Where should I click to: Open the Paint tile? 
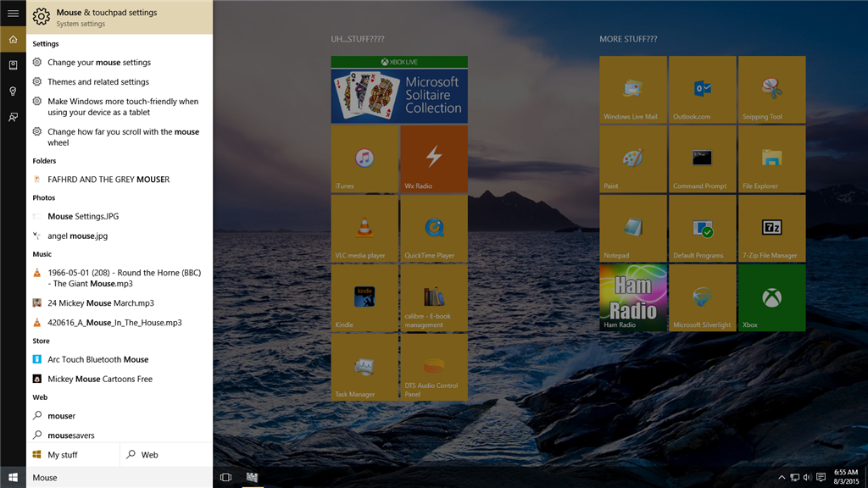coord(632,158)
